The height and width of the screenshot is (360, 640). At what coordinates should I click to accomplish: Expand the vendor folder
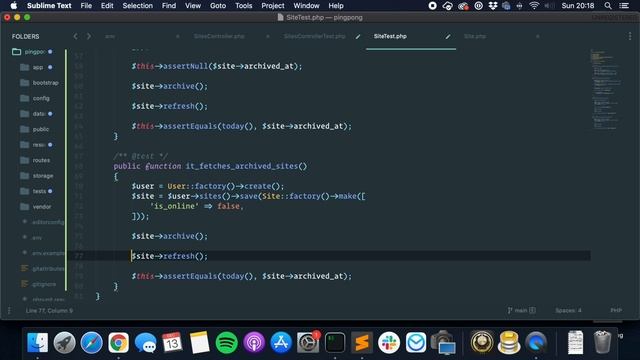point(36,207)
